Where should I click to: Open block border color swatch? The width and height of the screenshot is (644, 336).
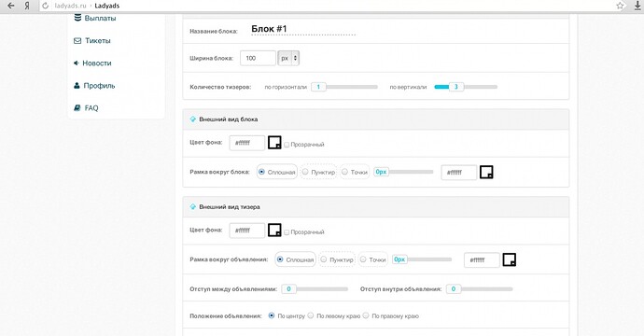click(x=486, y=172)
